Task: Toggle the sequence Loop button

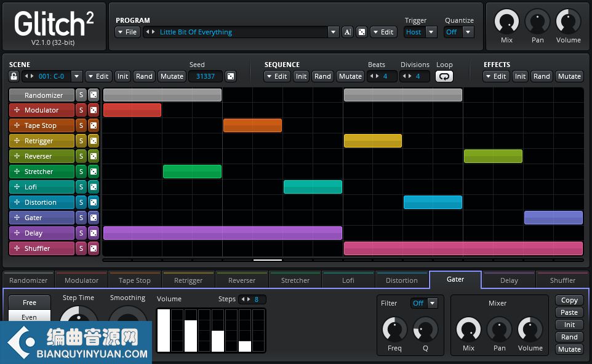Action: (444, 76)
